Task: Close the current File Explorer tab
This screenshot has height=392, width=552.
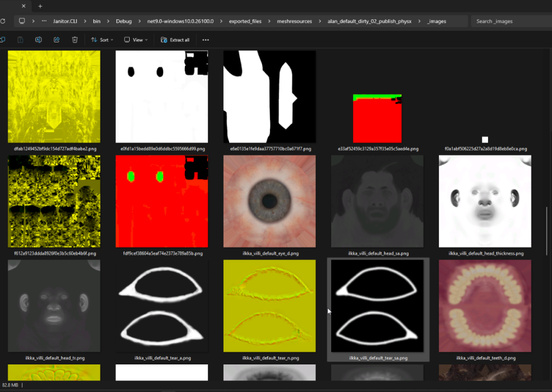Action: (24, 7)
